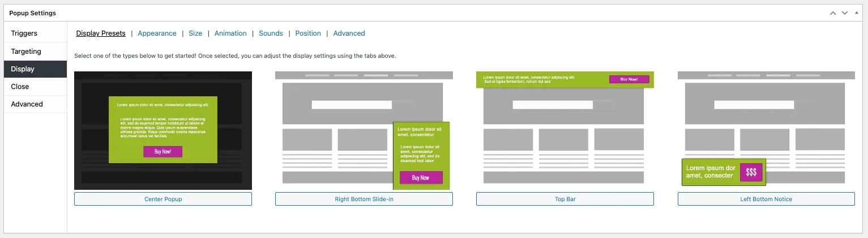Switch to the Sounds sub-tab
This screenshot has width=868, height=238.
[271, 33]
